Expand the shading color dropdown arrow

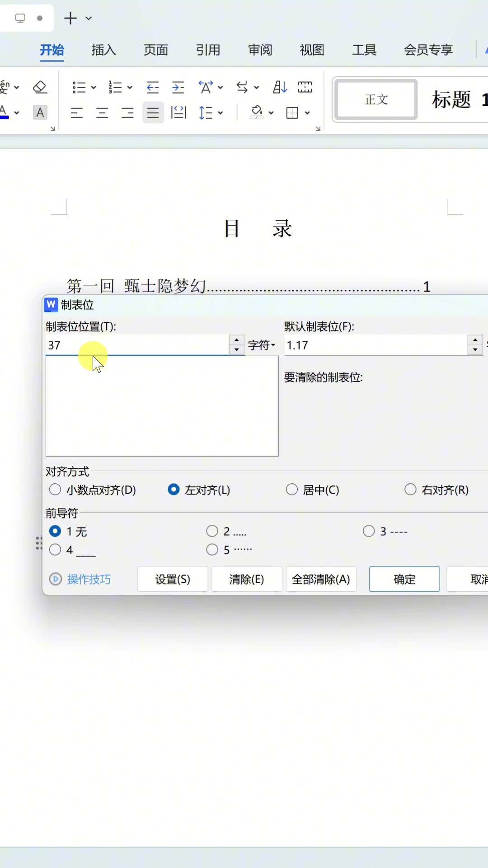(x=271, y=113)
